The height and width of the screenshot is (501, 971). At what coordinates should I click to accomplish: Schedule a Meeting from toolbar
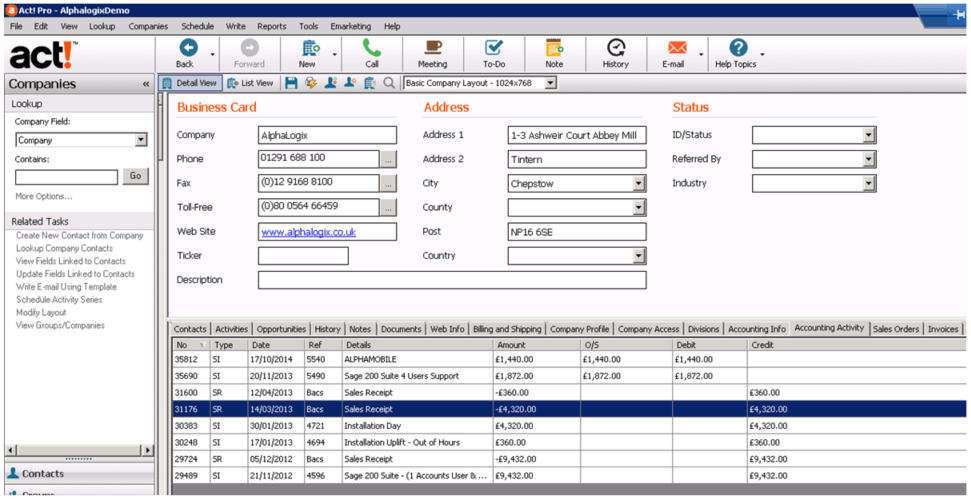[433, 48]
